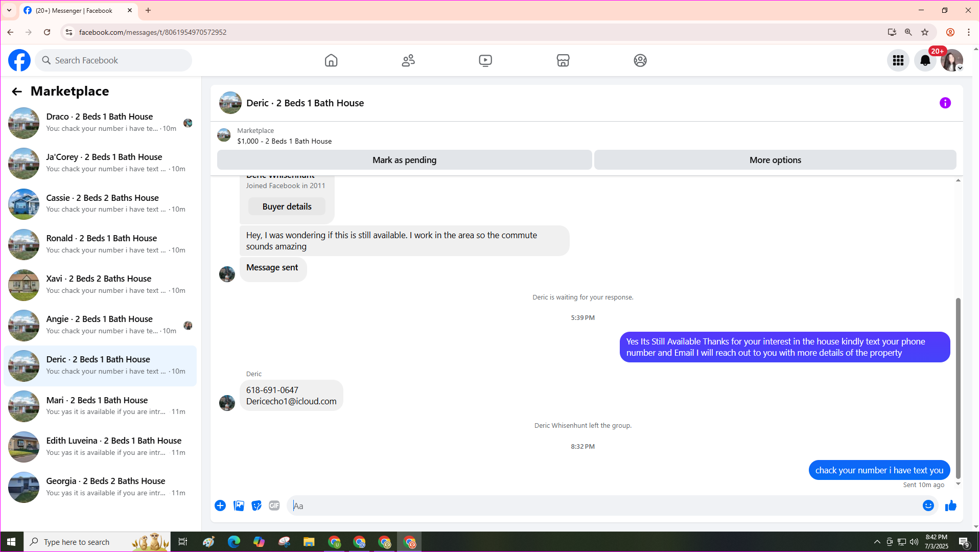The height and width of the screenshot is (552, 980).
Task: Click the 618-691-0647 message bubble
Action: click(291, 396)
